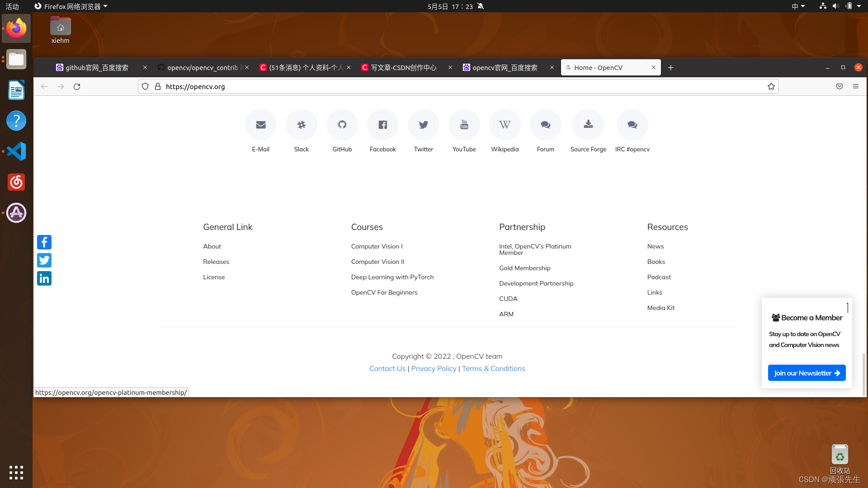Toggle tracking protection shield icon

145,86
